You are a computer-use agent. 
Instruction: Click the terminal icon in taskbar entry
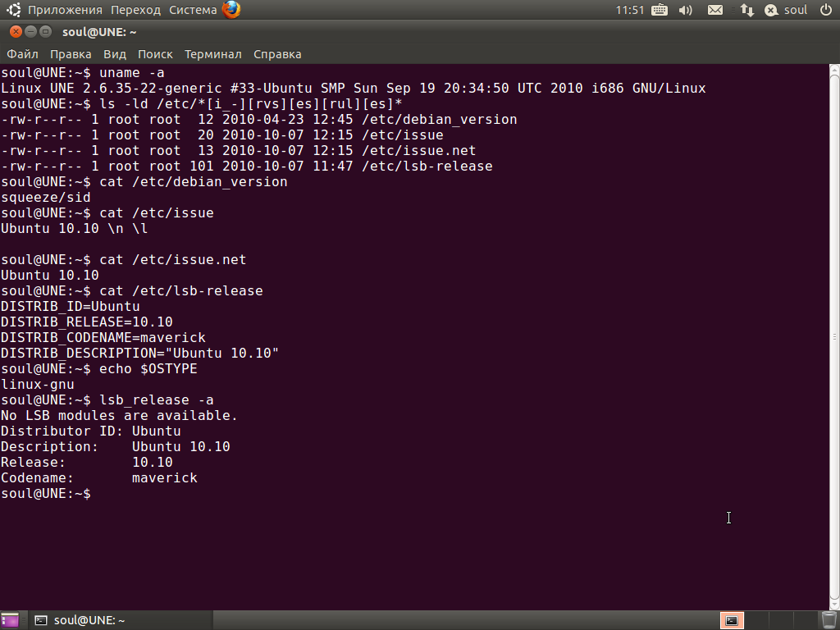(41, 620)
